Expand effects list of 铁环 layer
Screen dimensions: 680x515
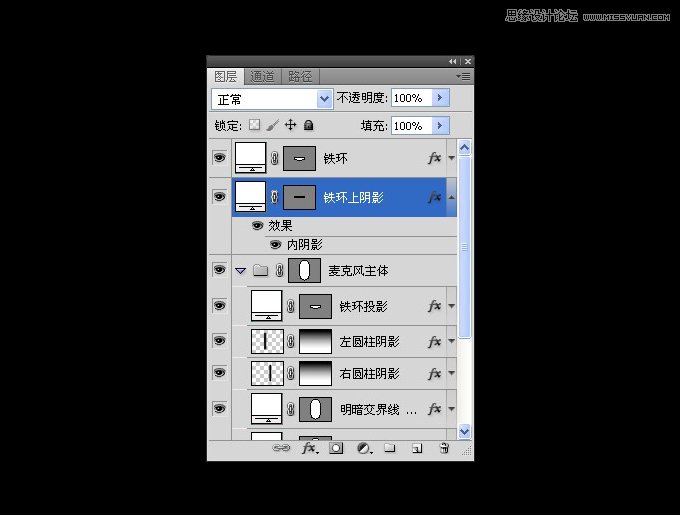[451, 158]
